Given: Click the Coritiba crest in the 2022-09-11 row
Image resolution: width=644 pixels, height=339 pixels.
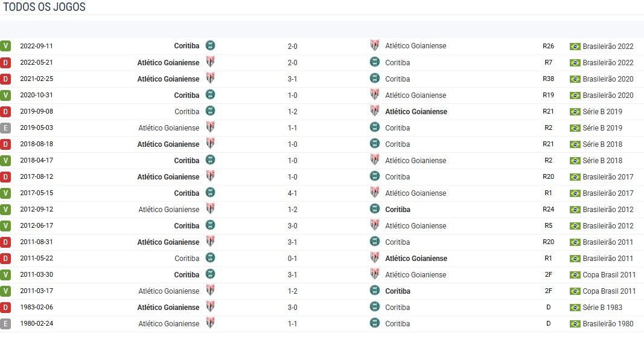Looking at the screenshot, I should click(x=210, y=45).
